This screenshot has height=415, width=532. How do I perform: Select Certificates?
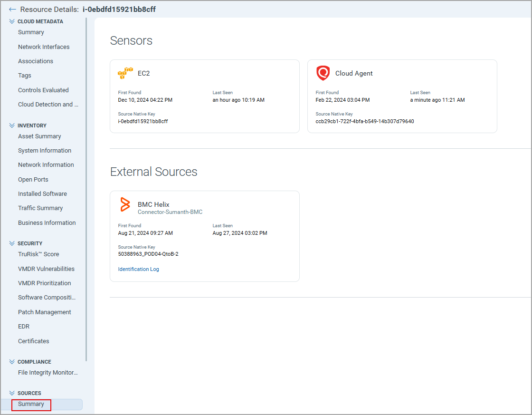33,341
